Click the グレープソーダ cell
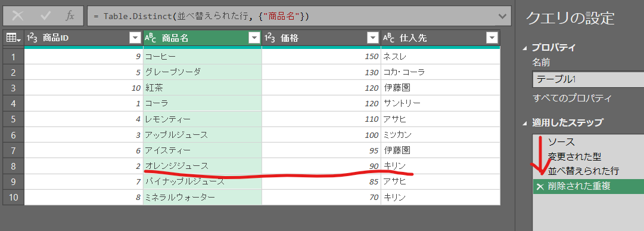 (203, 72)
